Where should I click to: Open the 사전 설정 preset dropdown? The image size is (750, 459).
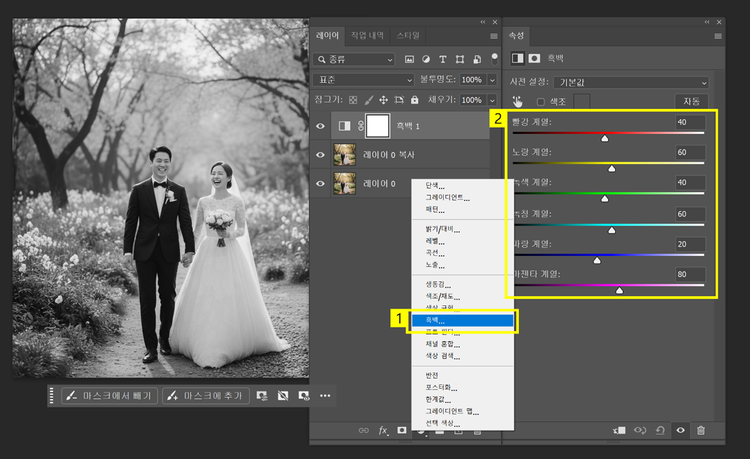tap(631, 82)
